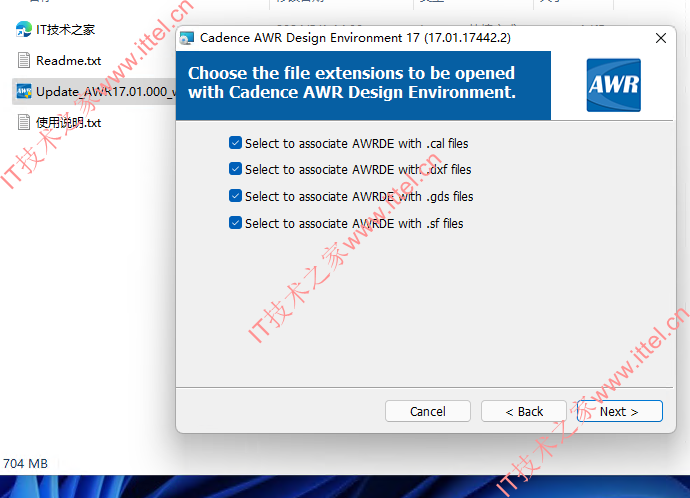Click the Readme.txt file name
This screenshot has width=690, height=498.
click(69, 61)
